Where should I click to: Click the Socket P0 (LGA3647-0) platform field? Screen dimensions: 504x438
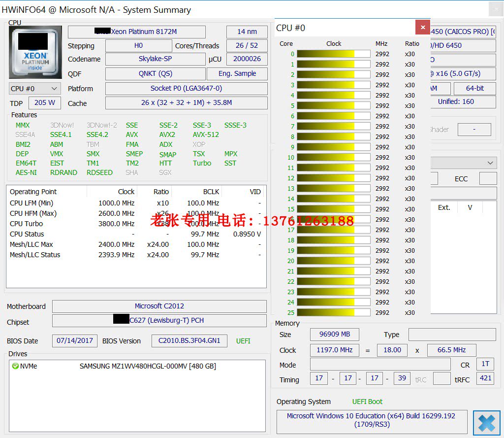coord(187,89)
